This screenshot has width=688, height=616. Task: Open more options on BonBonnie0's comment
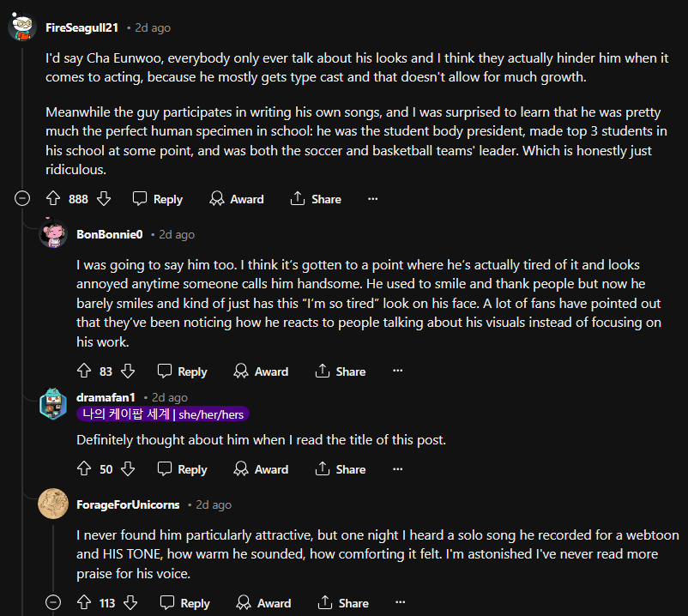coord(397,371)
